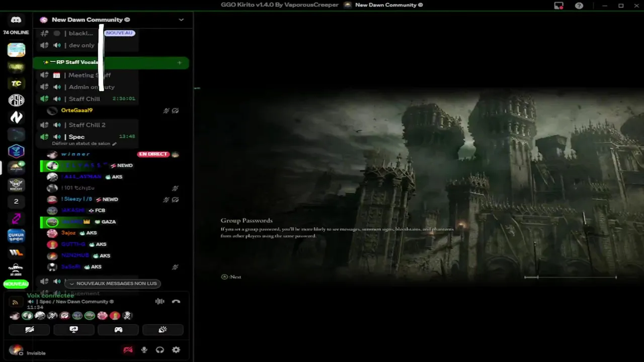Open the pink arrows server icon
This screenshot has width=644, height=362.
tap(16, 218)
